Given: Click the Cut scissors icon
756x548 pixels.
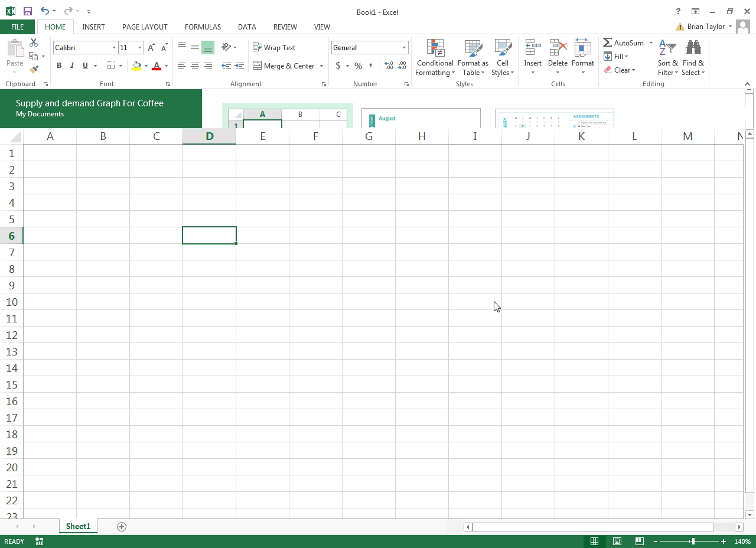Looking at the screenshot, I should 34,43.
